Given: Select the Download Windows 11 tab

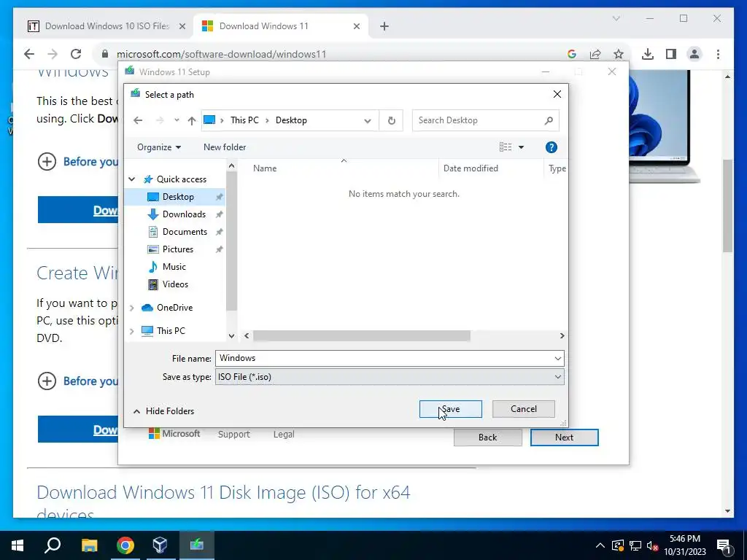Looking at the screenshot, I should pos(281,26).
